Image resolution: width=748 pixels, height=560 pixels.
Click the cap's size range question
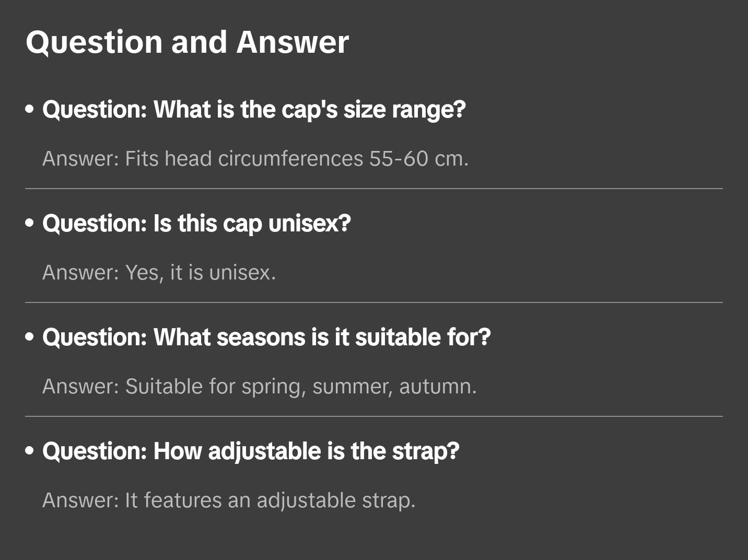(254, 110)
